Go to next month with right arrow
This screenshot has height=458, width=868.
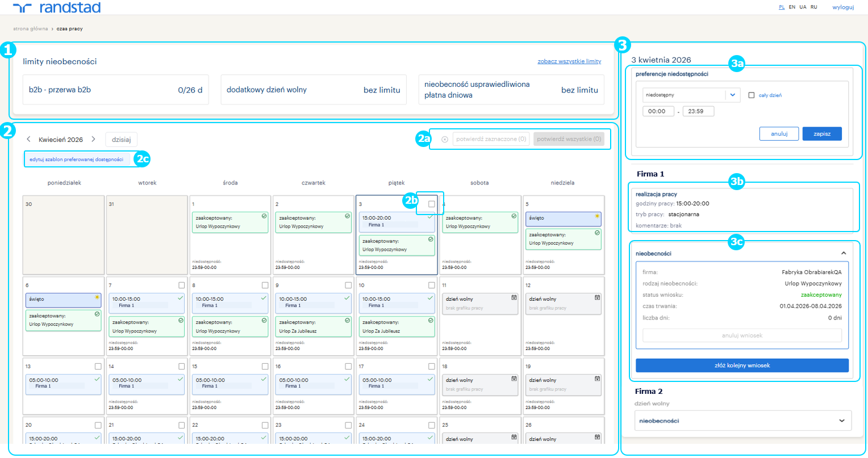(94, 139)
